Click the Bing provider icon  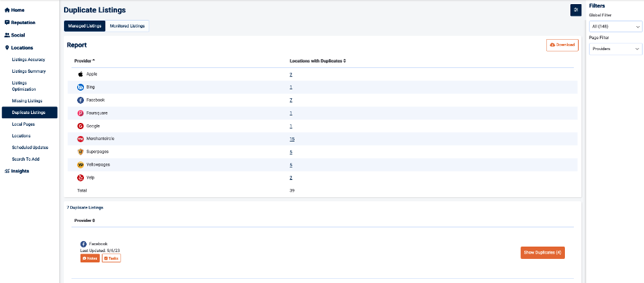point(80,87)
